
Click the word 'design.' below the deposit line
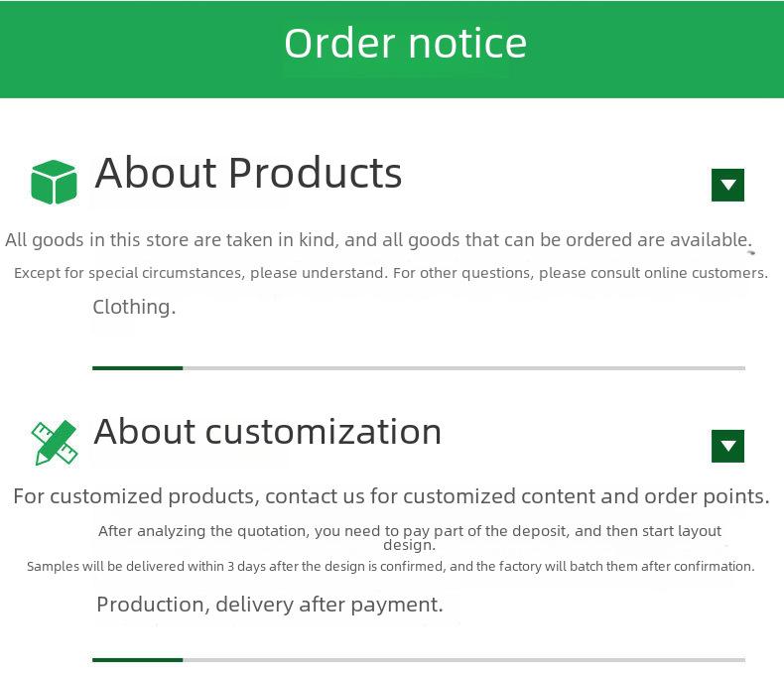point(410,546)
